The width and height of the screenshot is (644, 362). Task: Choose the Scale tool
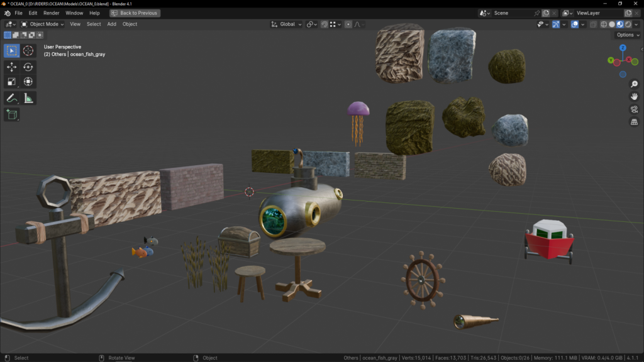12,82
